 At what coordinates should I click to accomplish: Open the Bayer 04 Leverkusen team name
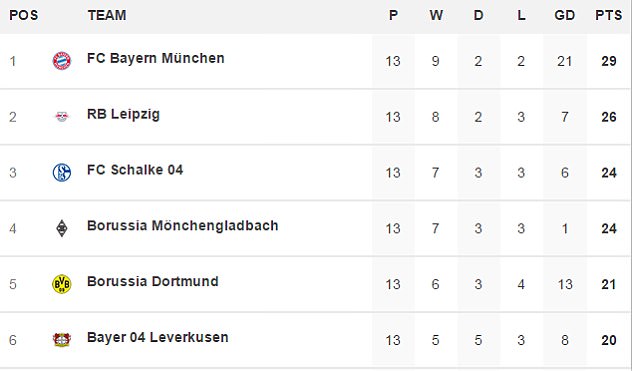[x=158, y=337]
